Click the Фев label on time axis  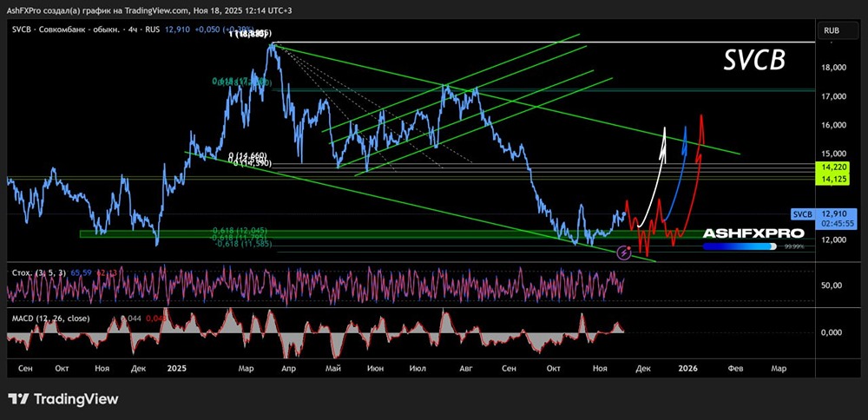735,368
